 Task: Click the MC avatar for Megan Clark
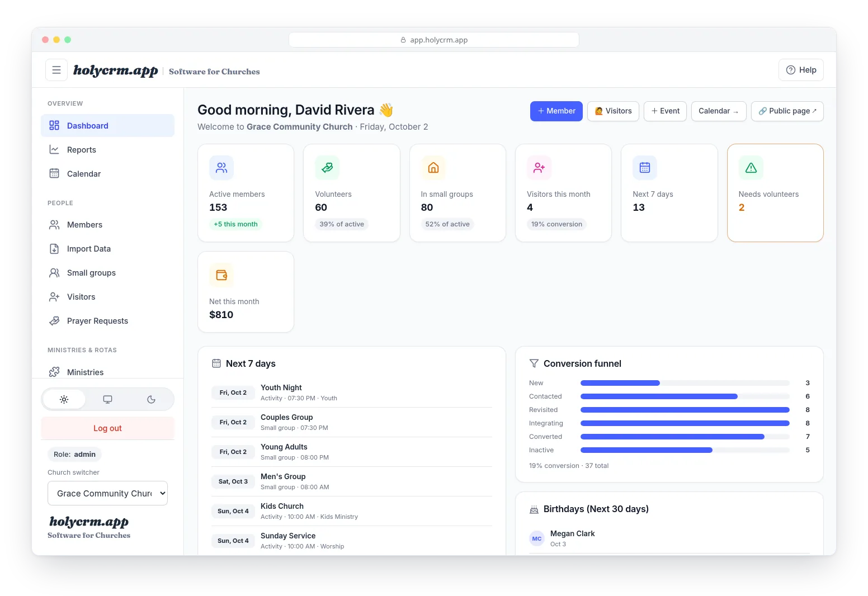click(x=537, y=538)
